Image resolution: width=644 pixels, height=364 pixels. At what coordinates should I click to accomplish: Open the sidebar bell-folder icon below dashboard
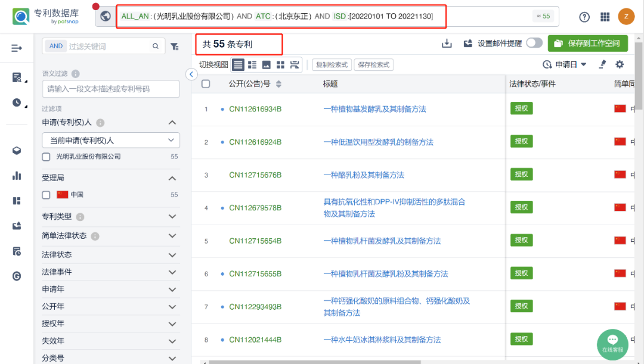17,226
